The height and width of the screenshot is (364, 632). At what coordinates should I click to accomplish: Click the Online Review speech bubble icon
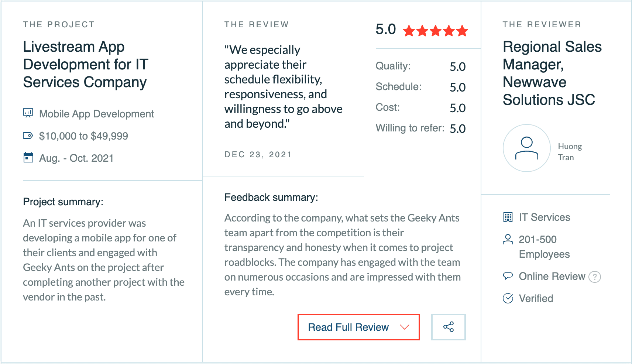(508, 276)
